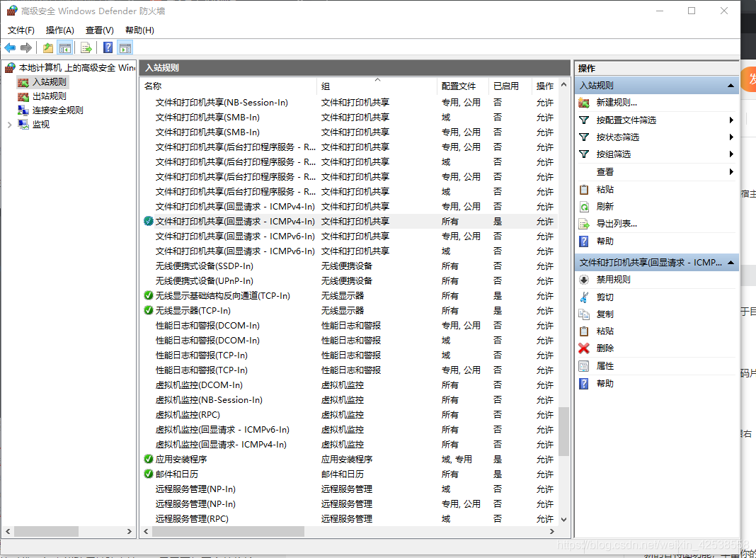Screen dimensions: 756x558
Task: Click the monitor icon beside 监视 in tree
Action: click(x=23, y=125)
